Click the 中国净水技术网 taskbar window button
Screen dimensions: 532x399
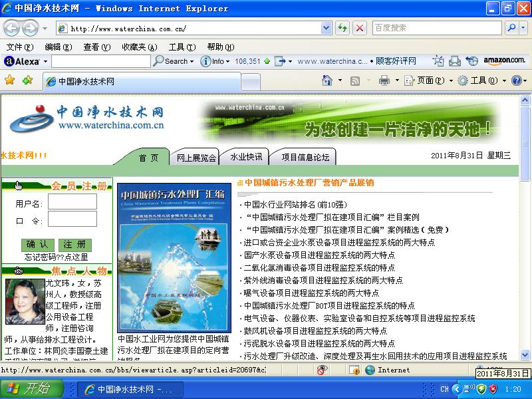[131, 389]
